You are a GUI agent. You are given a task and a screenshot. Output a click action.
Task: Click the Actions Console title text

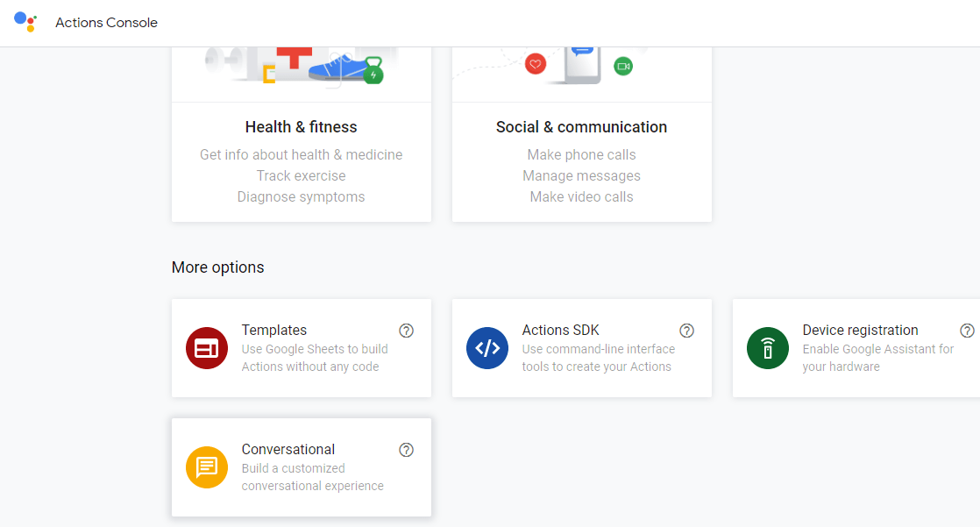[x=106, y=22]
